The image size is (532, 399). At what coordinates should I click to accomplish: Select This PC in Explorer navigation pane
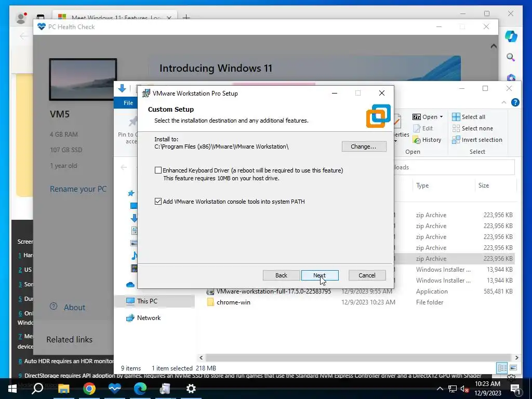pos(147,301)
